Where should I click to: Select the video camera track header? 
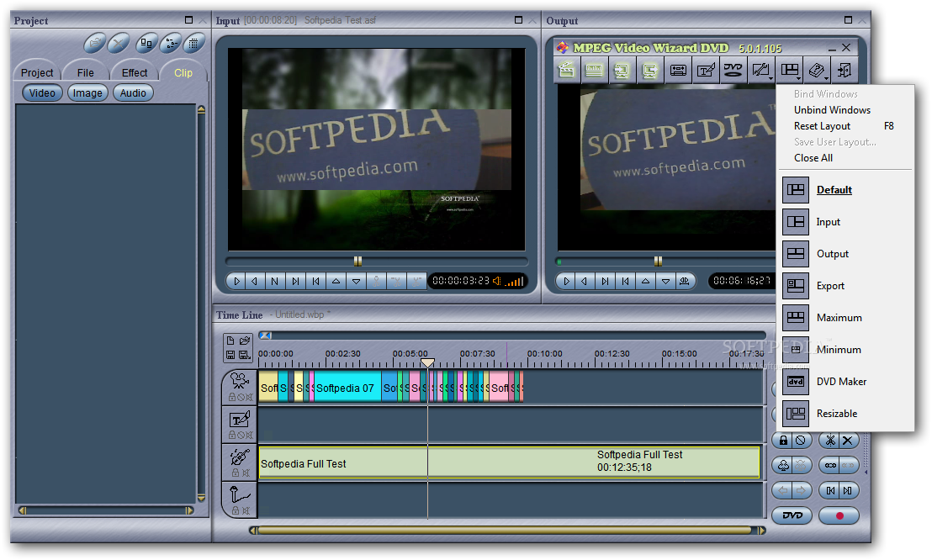240,380
